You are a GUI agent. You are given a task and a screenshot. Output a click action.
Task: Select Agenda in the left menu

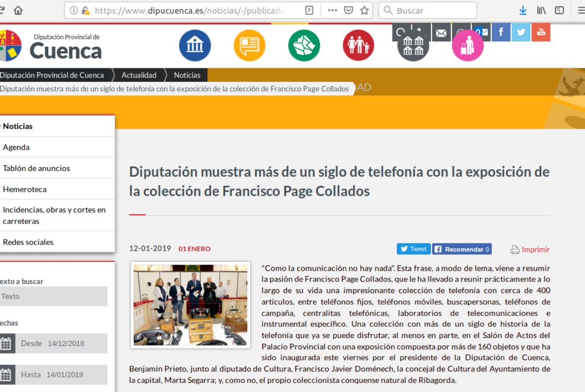pos(17,147)
